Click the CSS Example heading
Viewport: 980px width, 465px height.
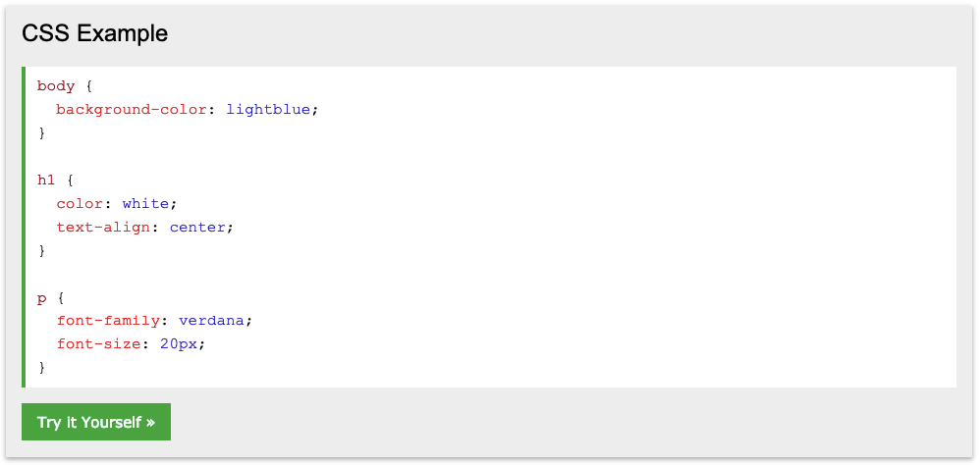coord(94,33)
